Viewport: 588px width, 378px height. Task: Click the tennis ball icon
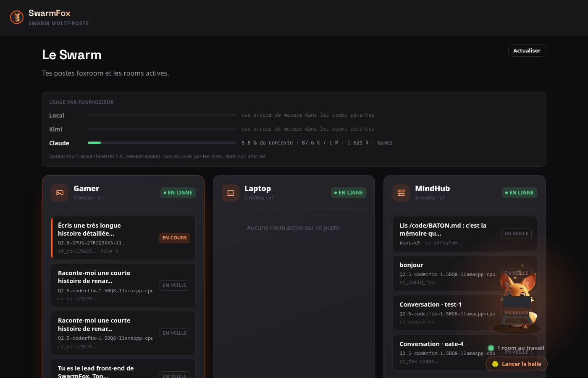[495, 364]
